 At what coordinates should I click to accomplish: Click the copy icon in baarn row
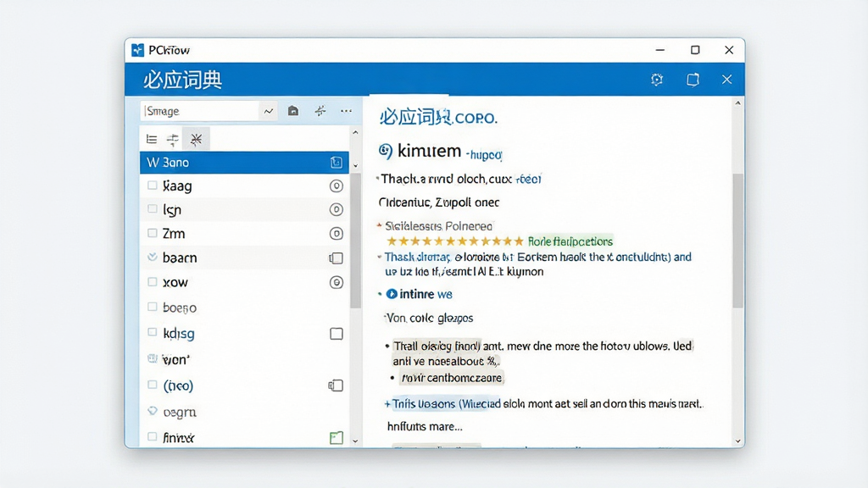coord(336,258)
